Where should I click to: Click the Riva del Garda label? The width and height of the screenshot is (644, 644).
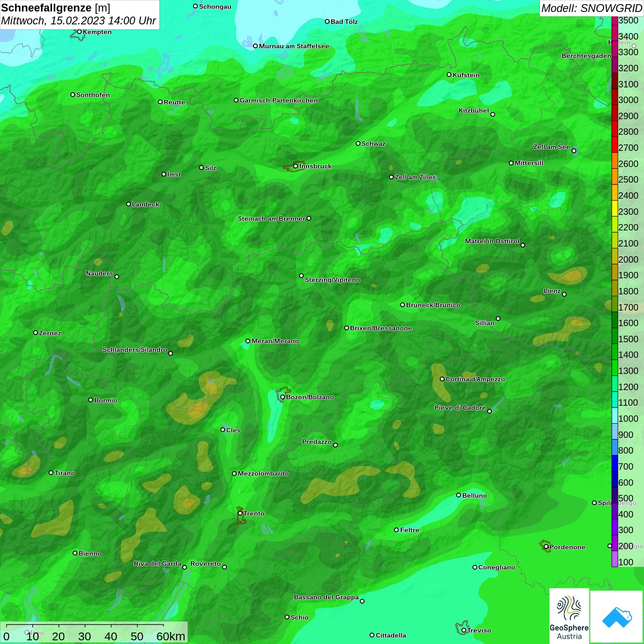pyautogui.click(x=157, y=563)
